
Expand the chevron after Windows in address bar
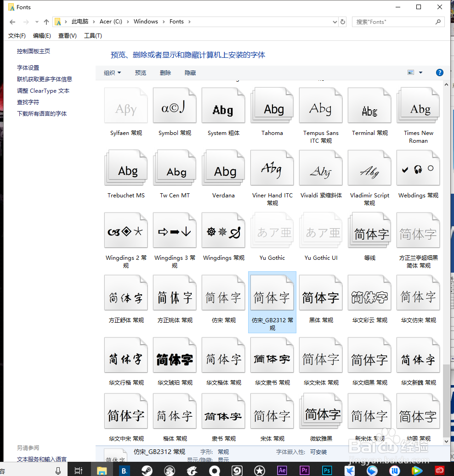pos(164,22)
